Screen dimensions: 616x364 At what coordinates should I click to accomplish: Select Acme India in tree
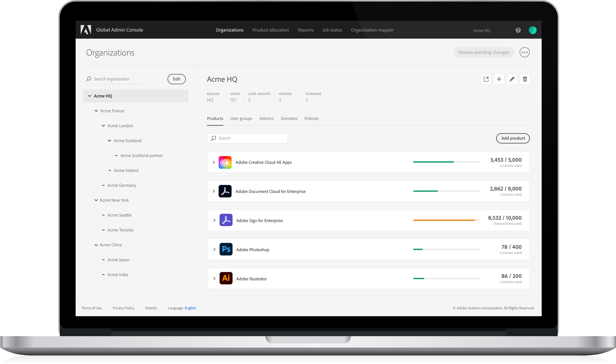tap(118, 275)
